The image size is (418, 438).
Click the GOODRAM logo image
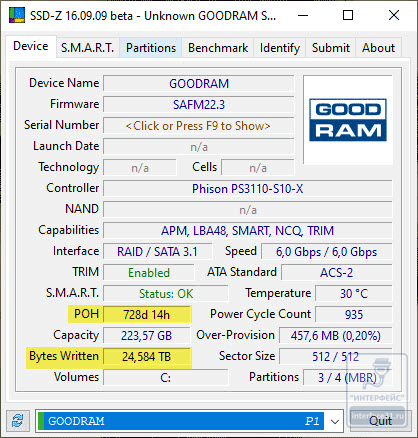tap(348, 120)
